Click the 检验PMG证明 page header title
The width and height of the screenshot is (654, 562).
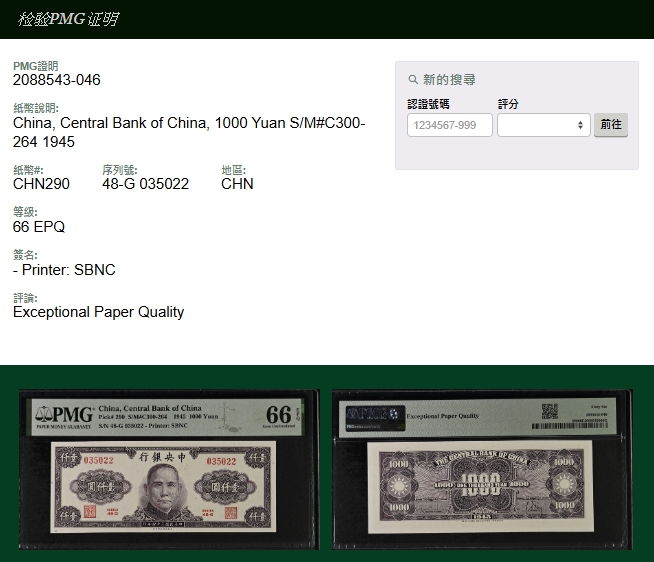tap(68, 19)
